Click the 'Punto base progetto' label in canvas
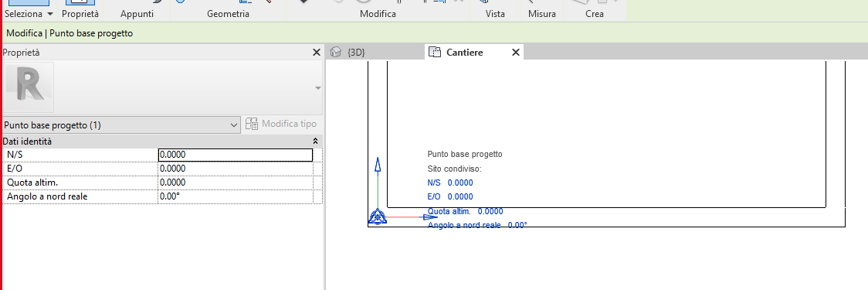Image resolution: width=868 pixels, height=290 pixels. point(465,154)
